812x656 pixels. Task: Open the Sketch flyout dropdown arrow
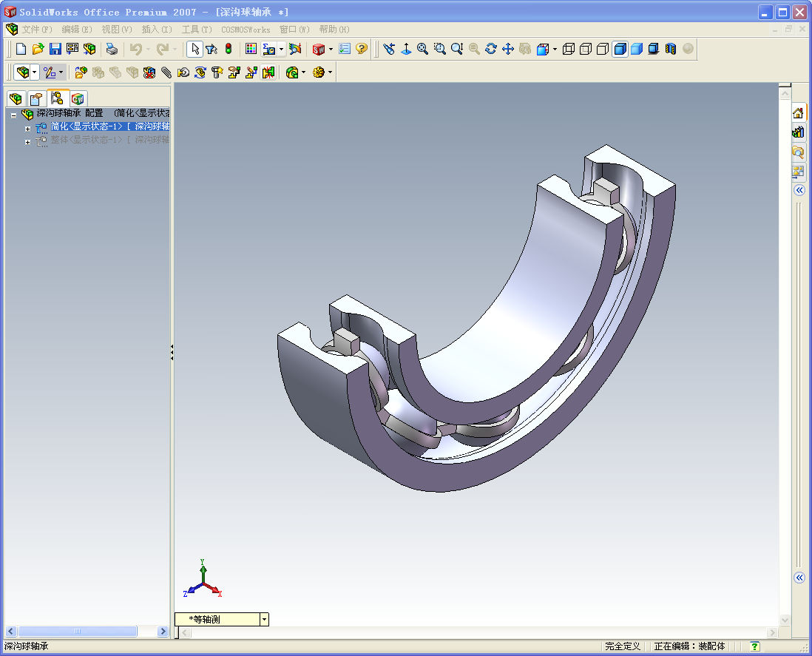click(61, 72)
